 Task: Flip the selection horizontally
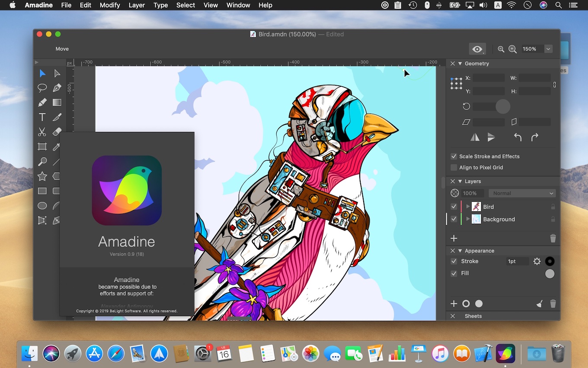click(x=475, y=137)
